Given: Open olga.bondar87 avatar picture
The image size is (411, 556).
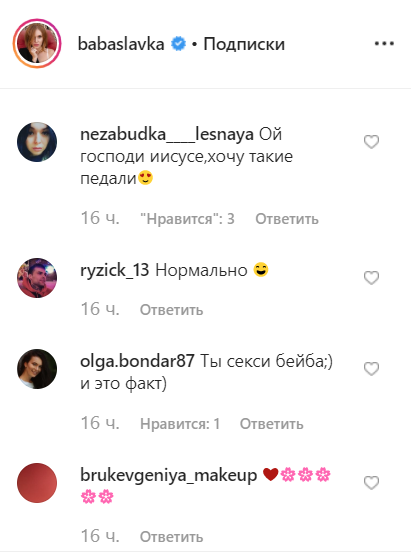Looking at the screenshot, I should click(x=37, y=369).
